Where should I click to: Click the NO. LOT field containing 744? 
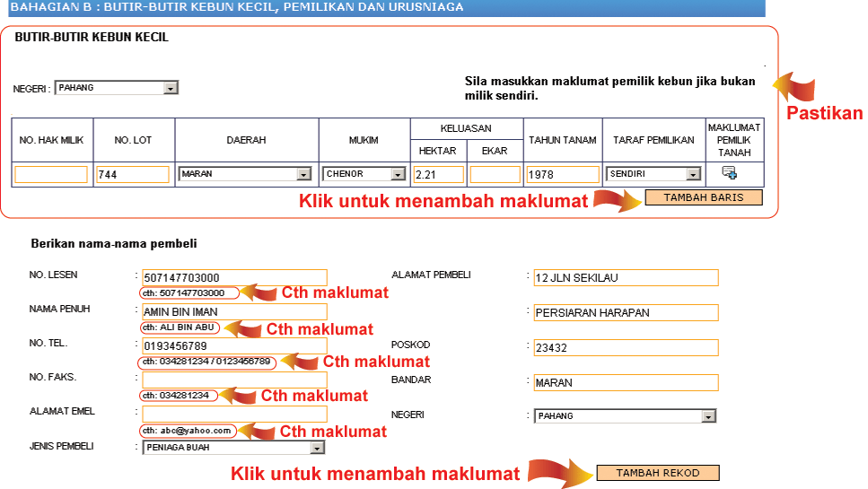[132, 175]
